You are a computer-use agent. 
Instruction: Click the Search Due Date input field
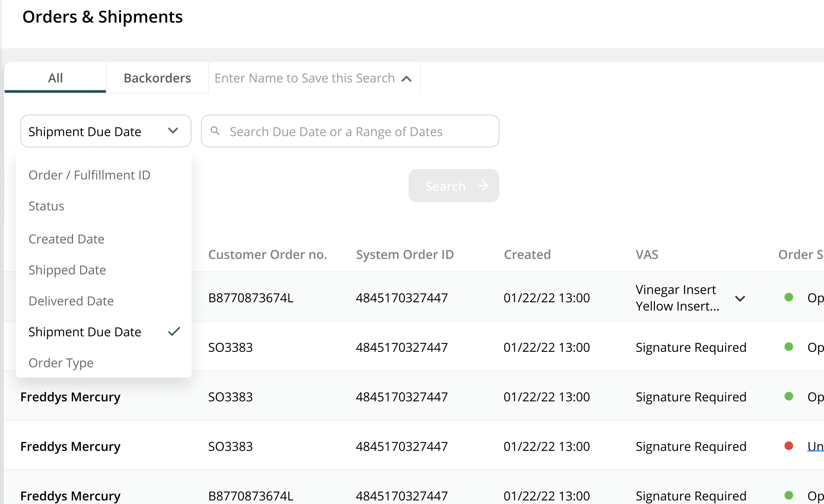[x=350, y=131]
